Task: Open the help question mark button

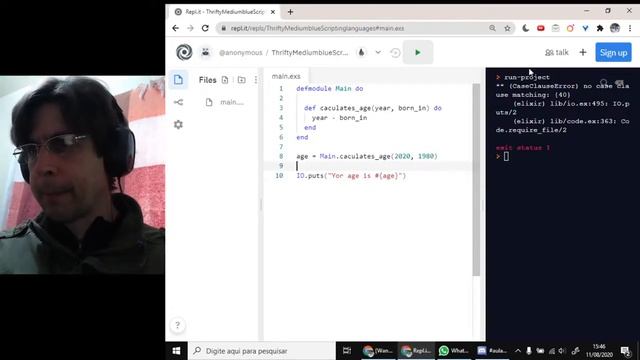Action: (x=178, y=325)
